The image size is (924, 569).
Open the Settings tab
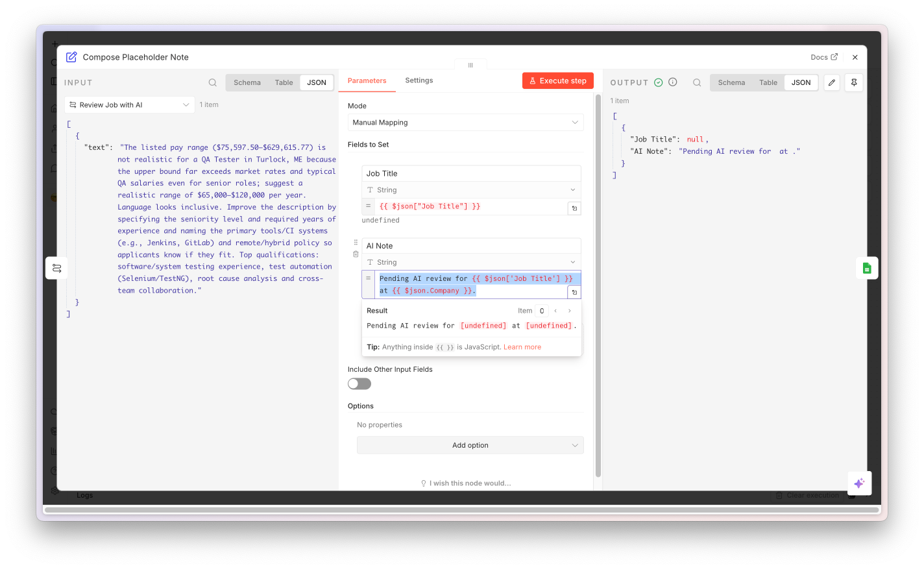tap(419, 80)
